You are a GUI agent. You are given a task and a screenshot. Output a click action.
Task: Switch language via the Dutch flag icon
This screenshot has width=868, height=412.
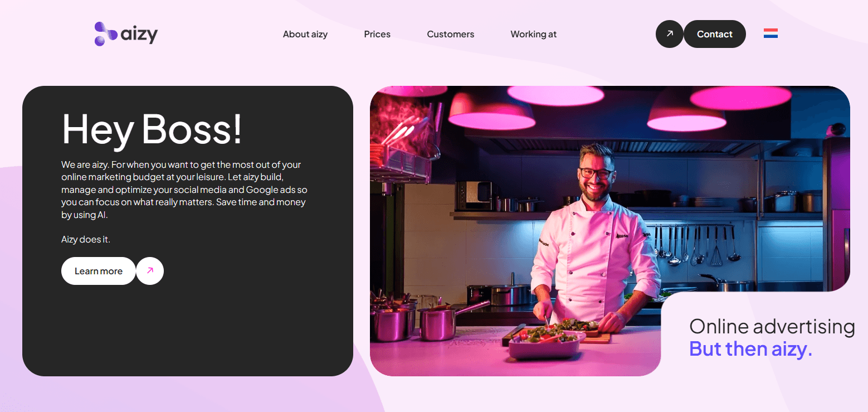click(x=771, y=33)
